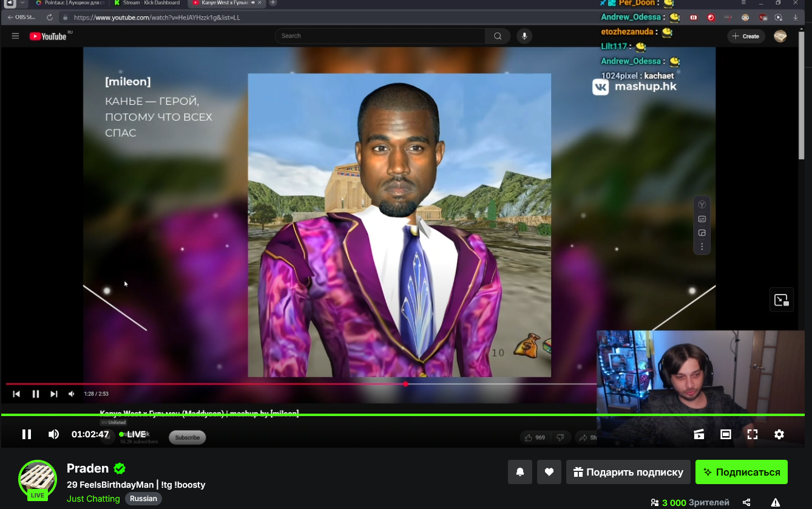Screen dimensions: 812x509
Task: Open the YouTube Create menu
Action: pyautogui.click(x=746, y=36)
